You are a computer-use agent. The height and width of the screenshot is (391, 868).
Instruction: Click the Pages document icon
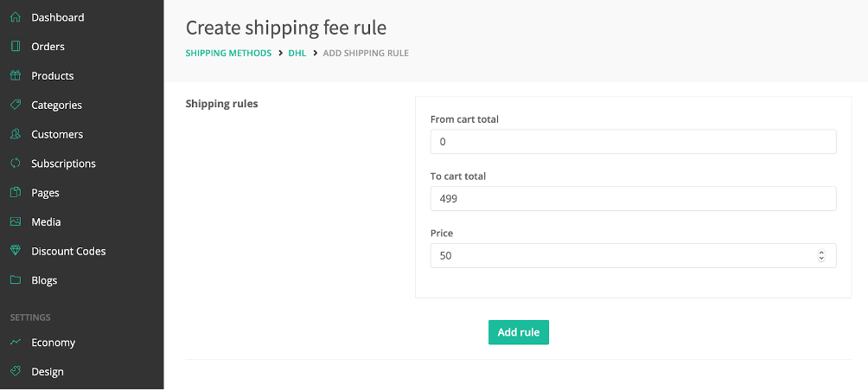point(16,193)
